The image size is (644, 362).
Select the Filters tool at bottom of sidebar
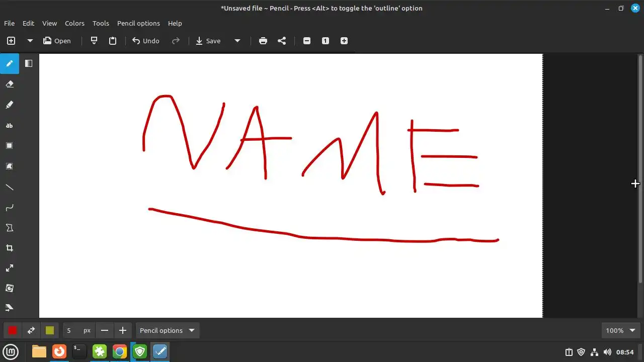click(10, 308)
